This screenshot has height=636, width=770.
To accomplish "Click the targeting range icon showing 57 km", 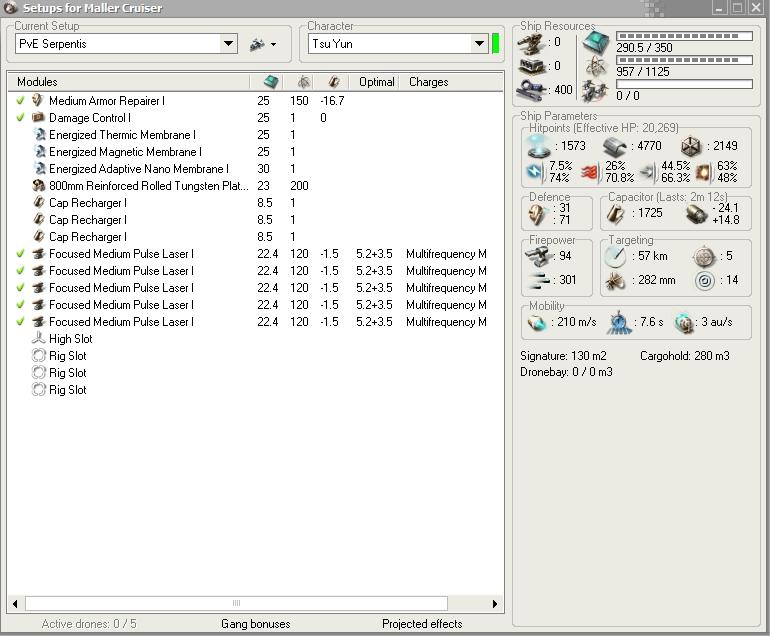I will coord(615,256).
